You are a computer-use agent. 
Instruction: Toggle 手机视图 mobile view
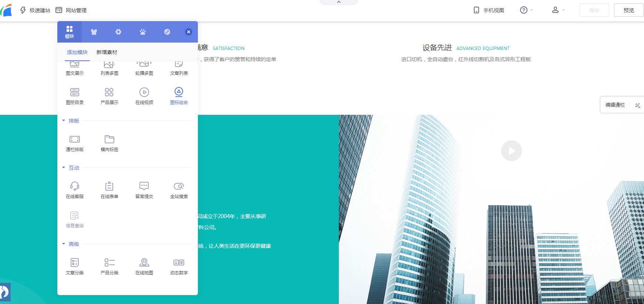[489, 10]
